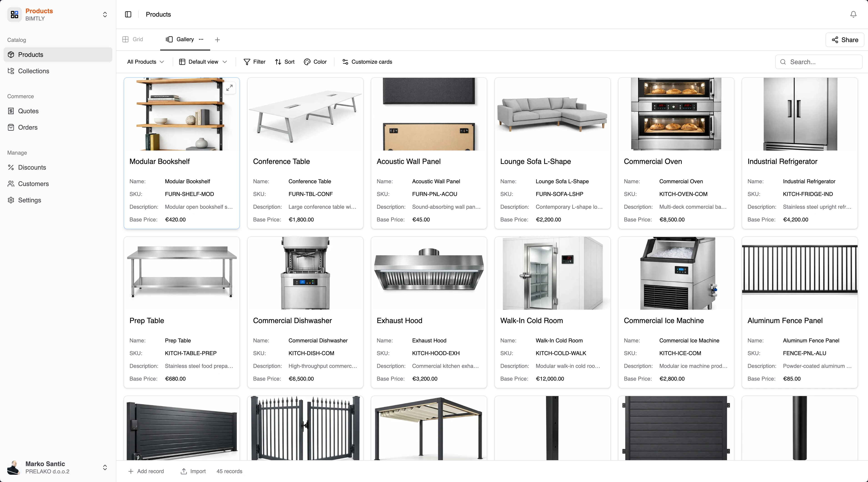
Task: Expand the Modular Bookshelf image preview
Action: coord(229,88)
